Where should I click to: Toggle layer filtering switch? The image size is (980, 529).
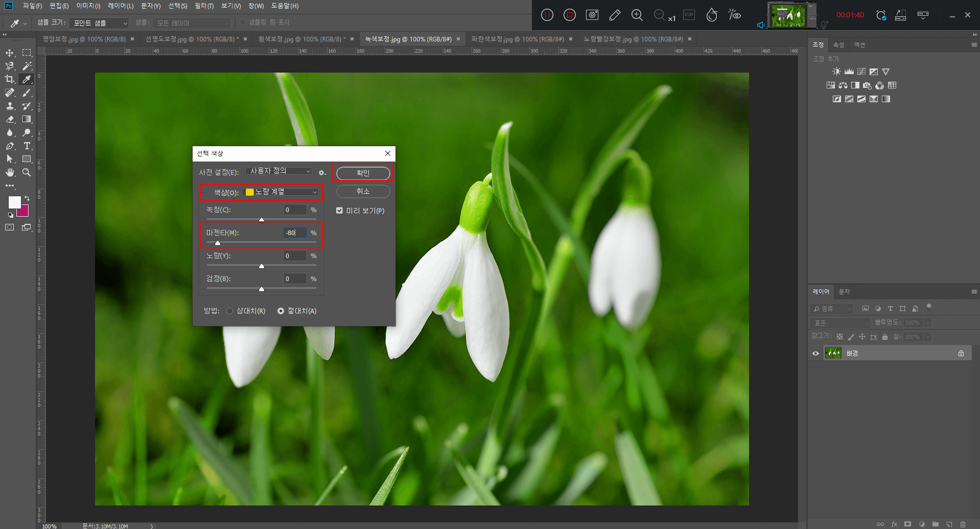click(x=929, y=308)
